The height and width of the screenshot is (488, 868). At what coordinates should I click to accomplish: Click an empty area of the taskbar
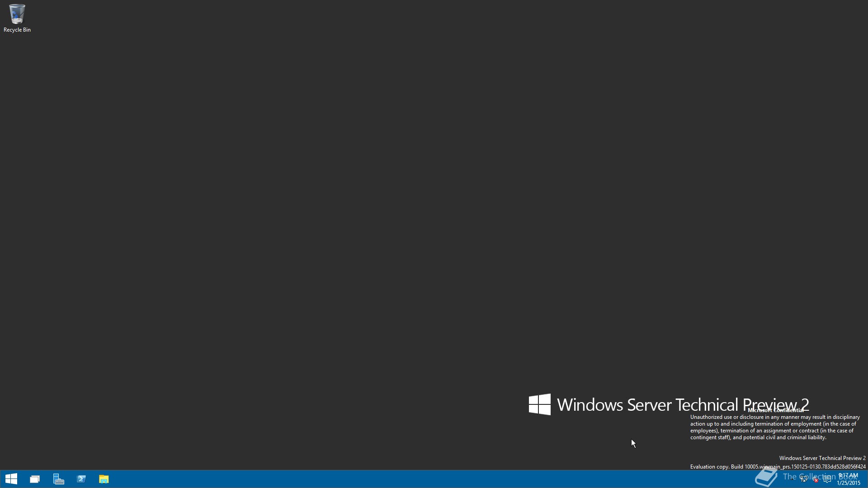407,479
